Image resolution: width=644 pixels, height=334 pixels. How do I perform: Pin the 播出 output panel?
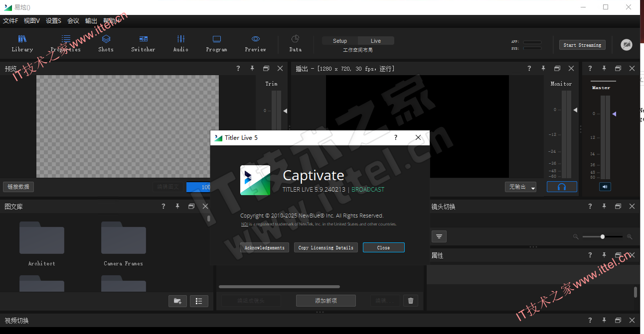(x=543, y=68)
